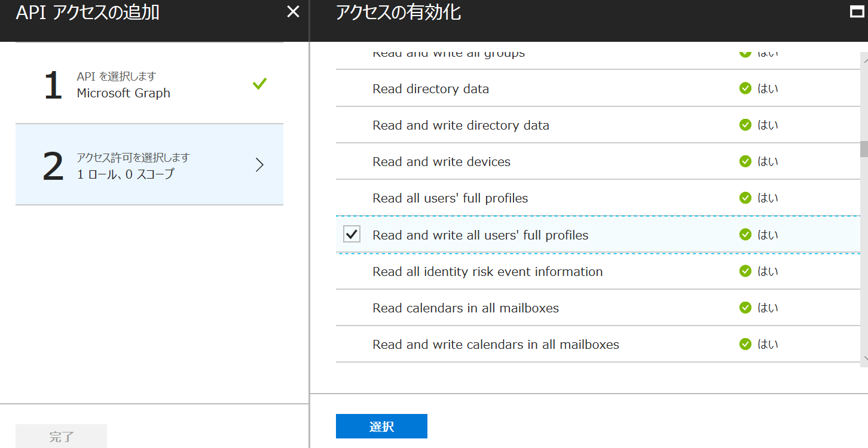
Task: Click green status icon for Read and write devices
Action: click(x=745, y=161)
